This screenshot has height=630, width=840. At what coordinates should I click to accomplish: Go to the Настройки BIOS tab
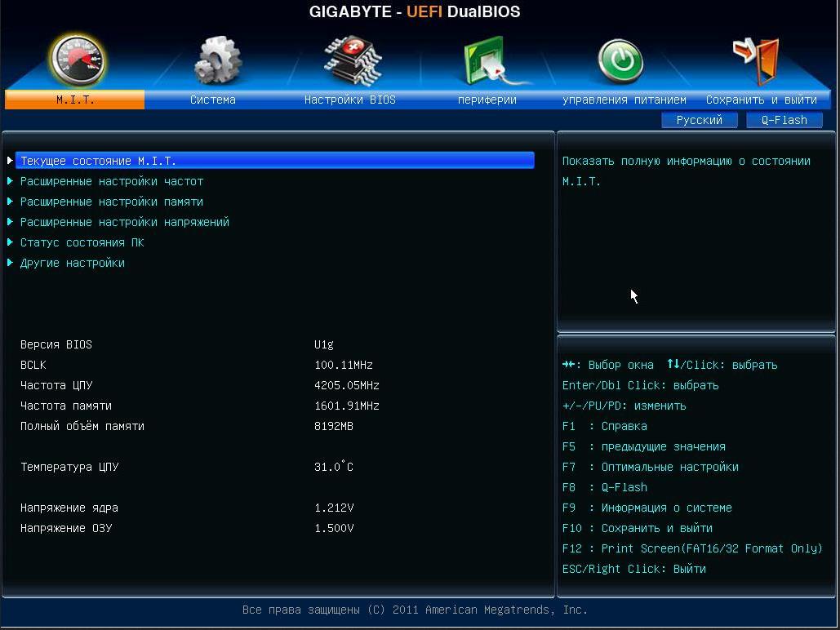[x=349, y=100]
